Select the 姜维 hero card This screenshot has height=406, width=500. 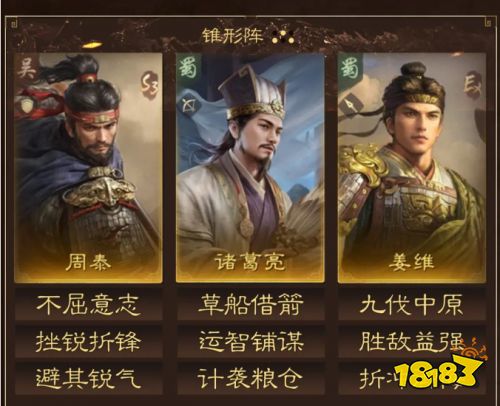click(x=412, y=168)
